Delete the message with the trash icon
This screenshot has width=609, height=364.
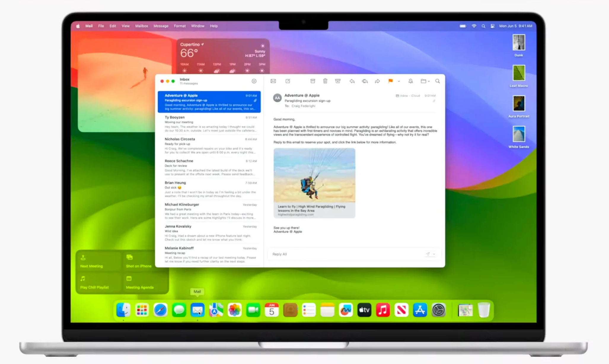pos(325,81)
